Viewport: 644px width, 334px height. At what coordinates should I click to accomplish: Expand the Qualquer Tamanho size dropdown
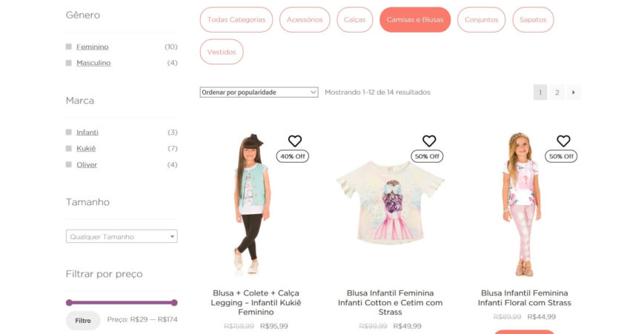[122, 236]
